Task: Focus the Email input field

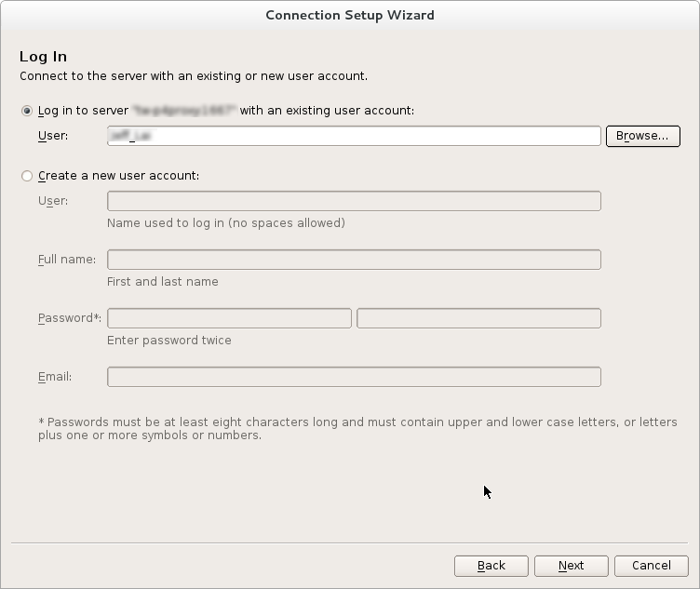Action: tap(354, 377)
